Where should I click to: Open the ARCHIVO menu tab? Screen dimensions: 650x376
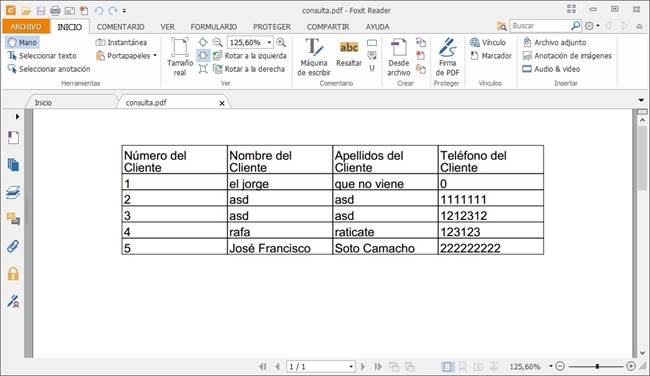point(26,27)
